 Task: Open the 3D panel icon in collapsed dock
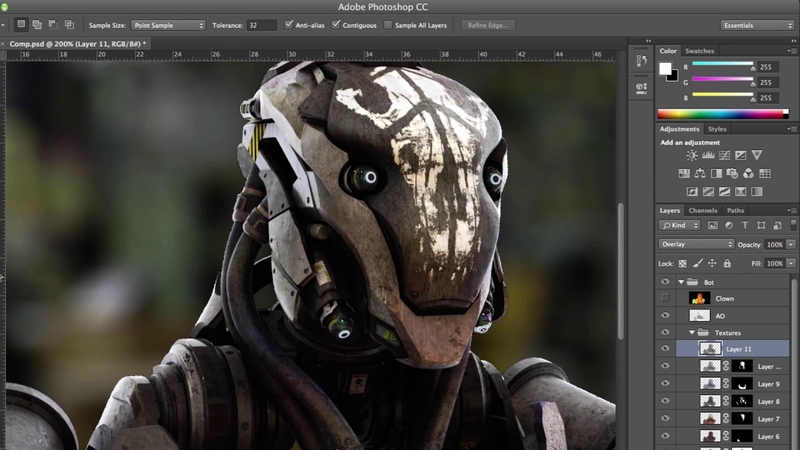point(641,88)
